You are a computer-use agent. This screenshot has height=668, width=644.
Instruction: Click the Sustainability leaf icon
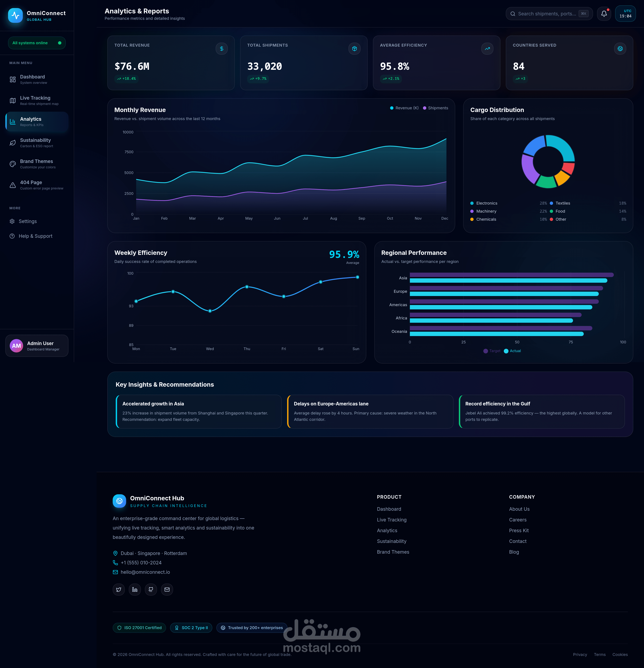(x=13, y=143)
